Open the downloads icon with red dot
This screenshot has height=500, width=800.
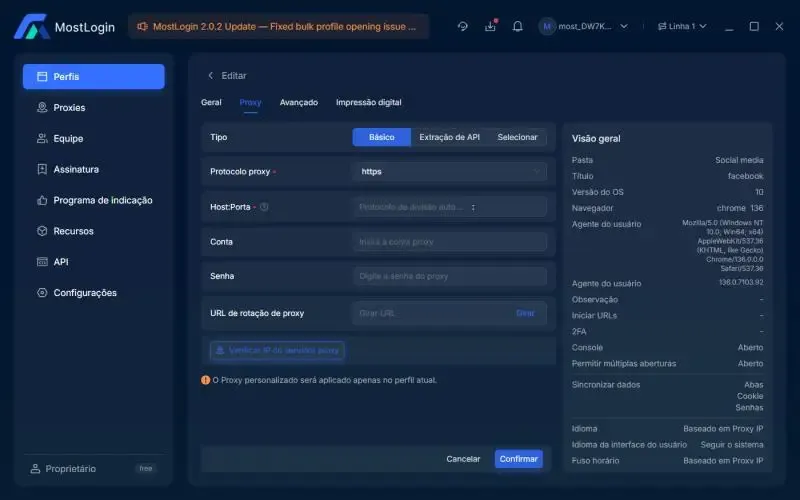(490, 26)
